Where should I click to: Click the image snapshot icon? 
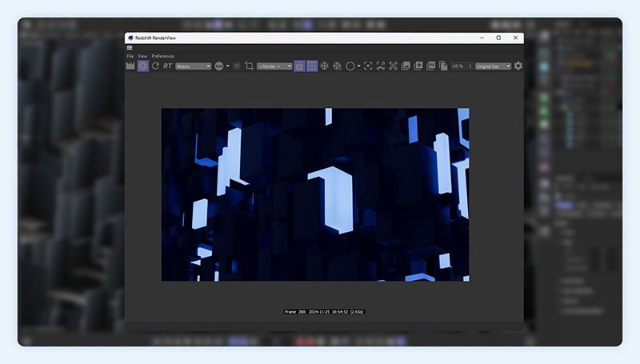[406, 66]
